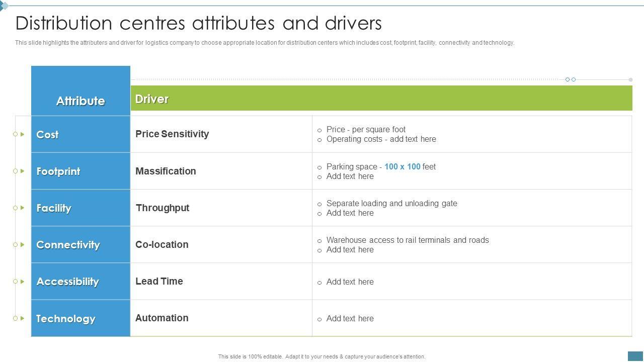Expand the Accessibility row arrow marker
The height and width of the screenshot is (362, 644).
point(23,282)
